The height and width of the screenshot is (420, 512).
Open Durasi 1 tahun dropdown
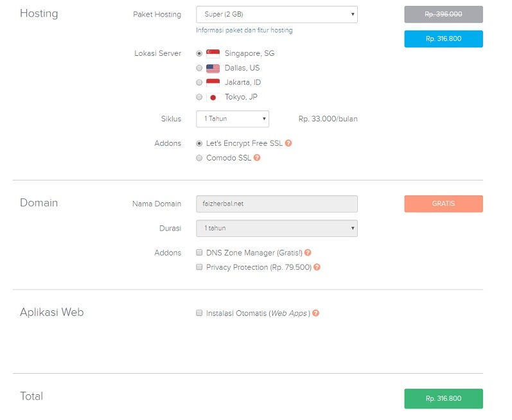coord(277,228)
